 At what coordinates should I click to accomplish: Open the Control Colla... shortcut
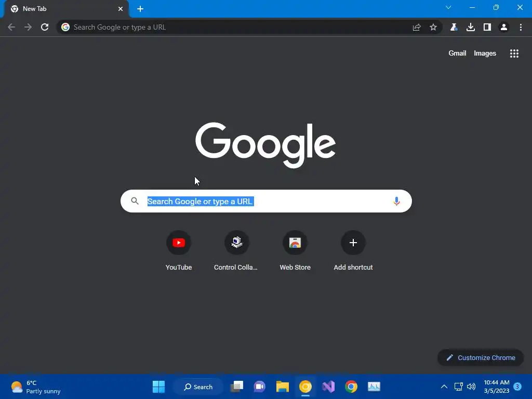pos(236,251)
